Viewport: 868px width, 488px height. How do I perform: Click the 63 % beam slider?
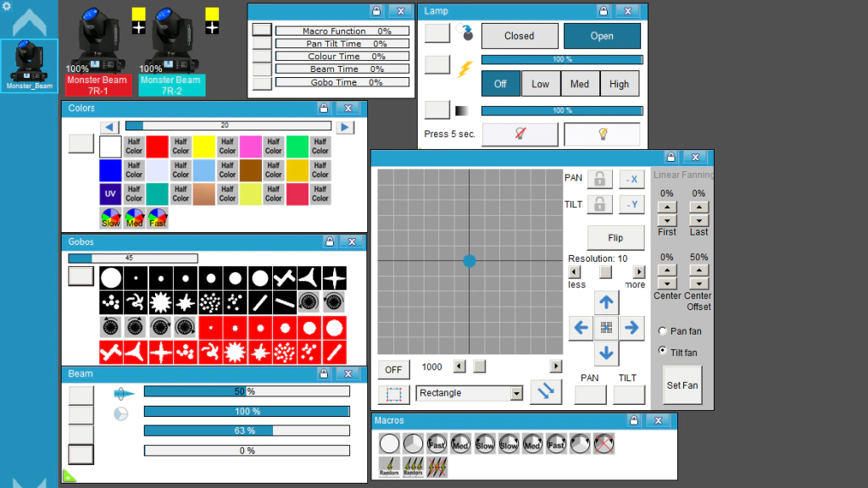(247, 430)
